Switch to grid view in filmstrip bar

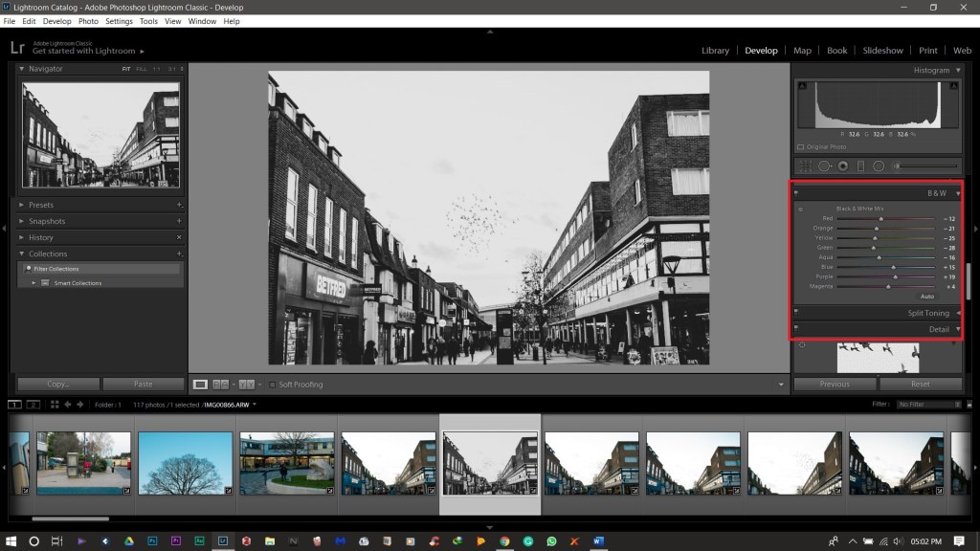tap(56, 405)
